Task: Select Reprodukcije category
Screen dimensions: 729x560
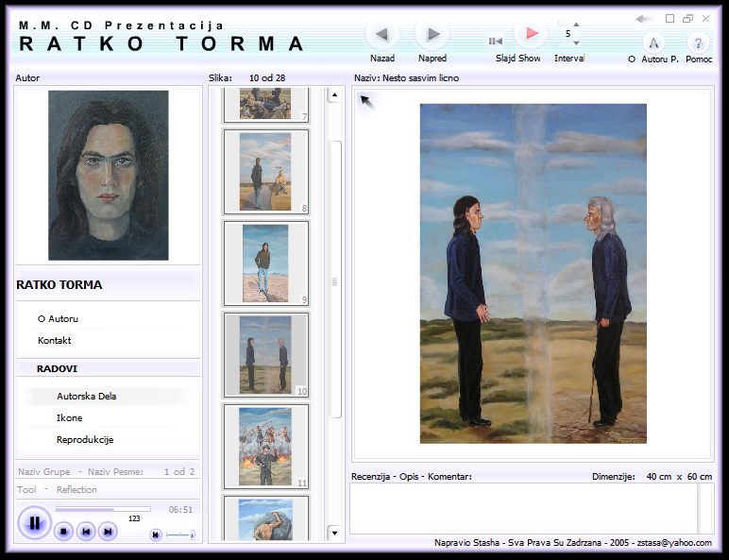Action: coord(85,439)
